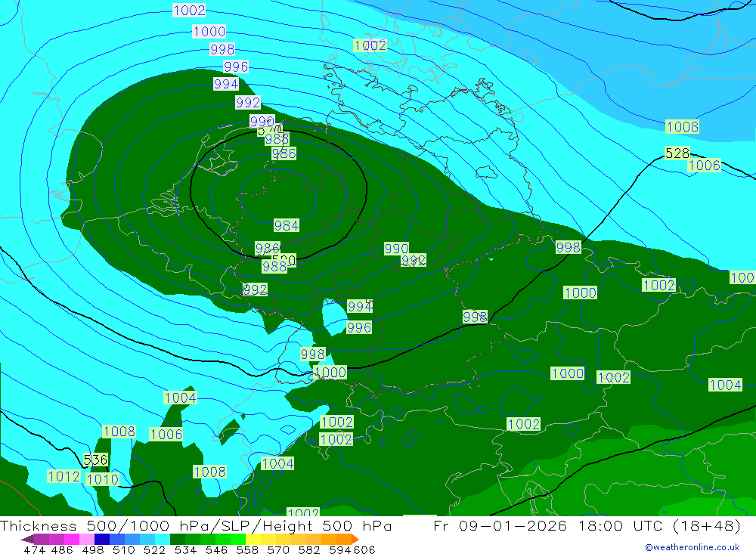This screenshot has height=554, width=756.
Task: Click the 990 label left of the overlapping 992
Action: pos(396,249)
